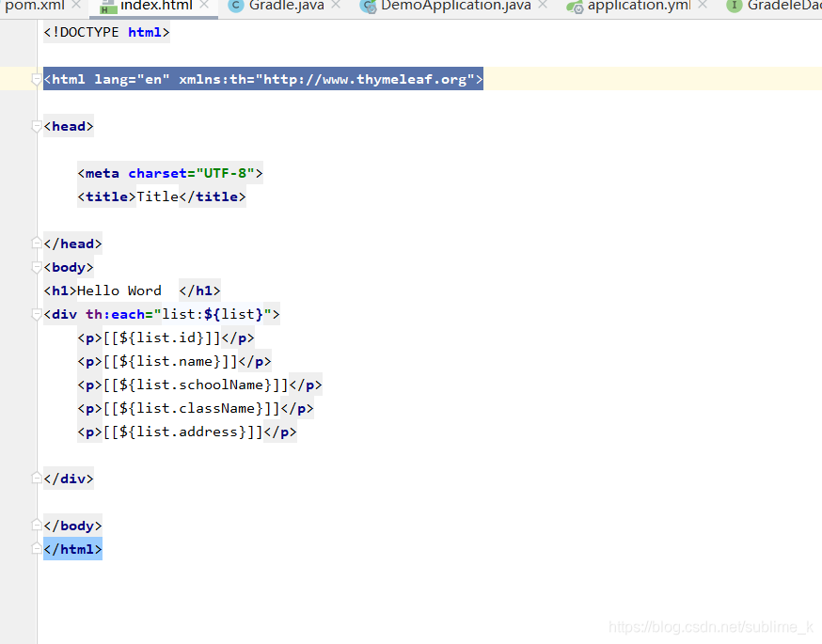
Task: Collapse the html tag fold marker
Action: 37,80
